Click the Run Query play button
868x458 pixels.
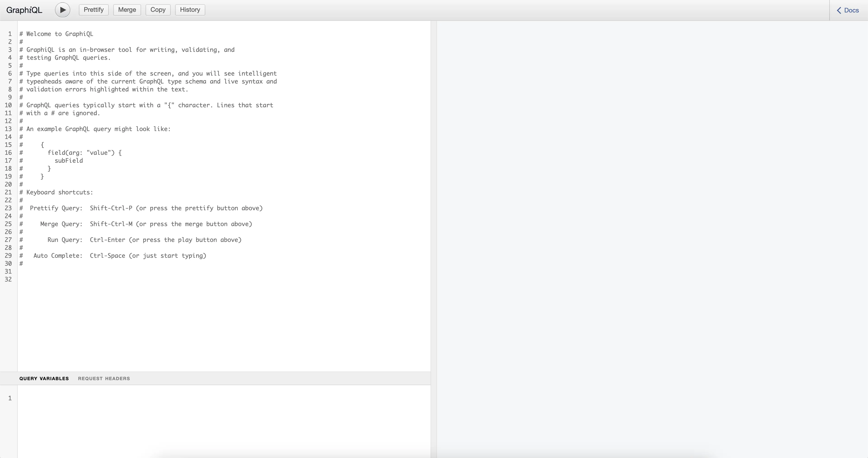(63, 10)
